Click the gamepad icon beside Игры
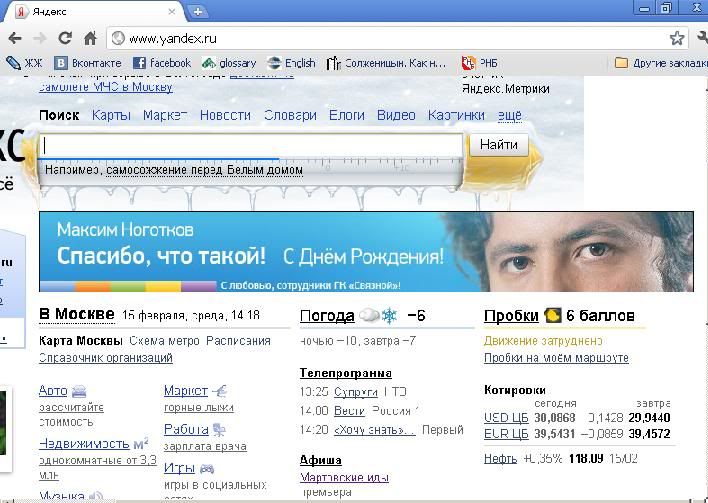This screenshot has height=503, width=708. point(207,469)
